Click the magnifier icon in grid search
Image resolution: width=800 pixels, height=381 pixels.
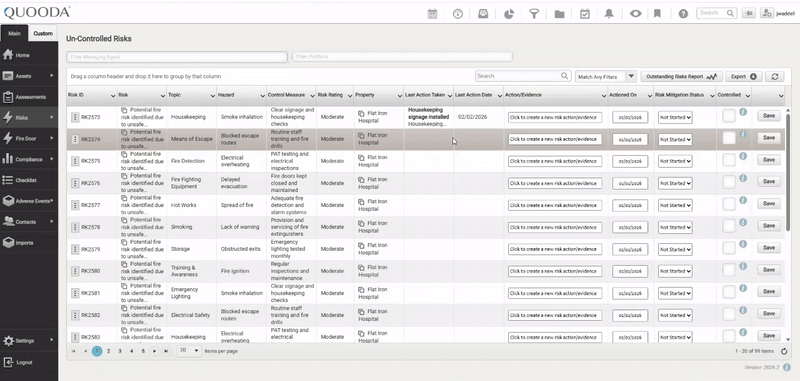point(564,75)
